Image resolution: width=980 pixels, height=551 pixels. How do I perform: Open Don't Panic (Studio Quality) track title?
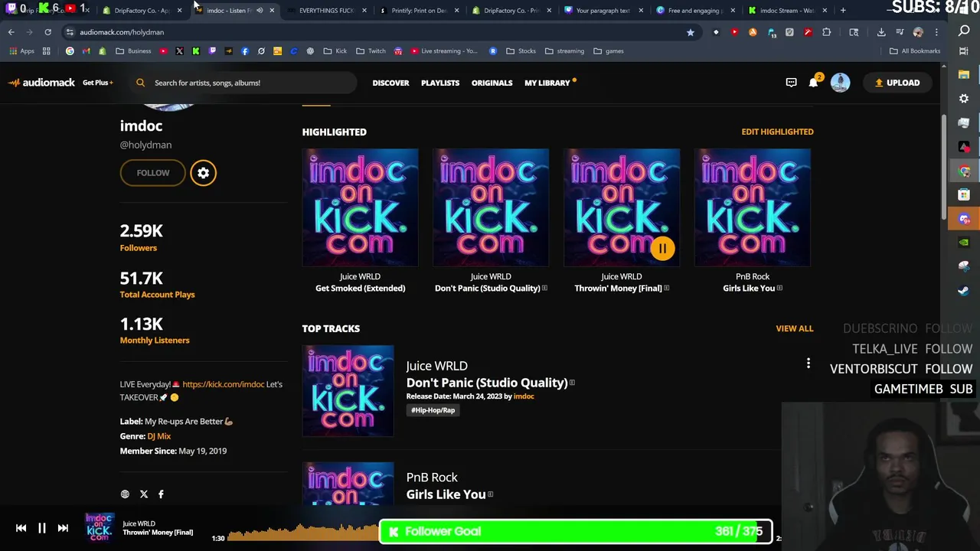coord(487,383)
